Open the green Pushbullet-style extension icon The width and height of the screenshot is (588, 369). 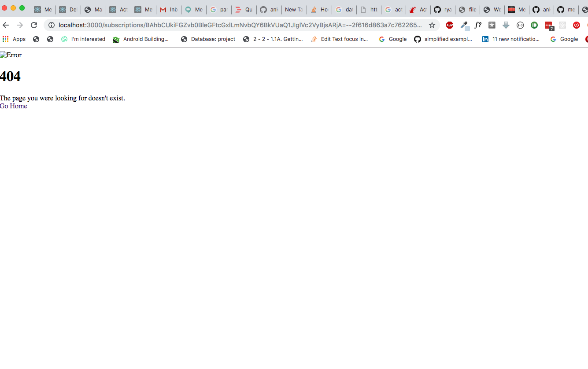[x=534, y=25]
